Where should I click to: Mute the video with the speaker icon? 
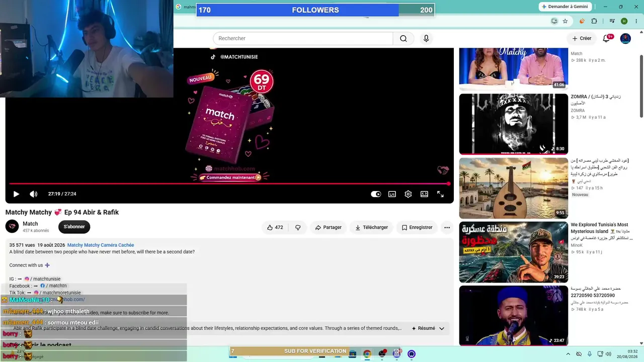tap(34, 194)
